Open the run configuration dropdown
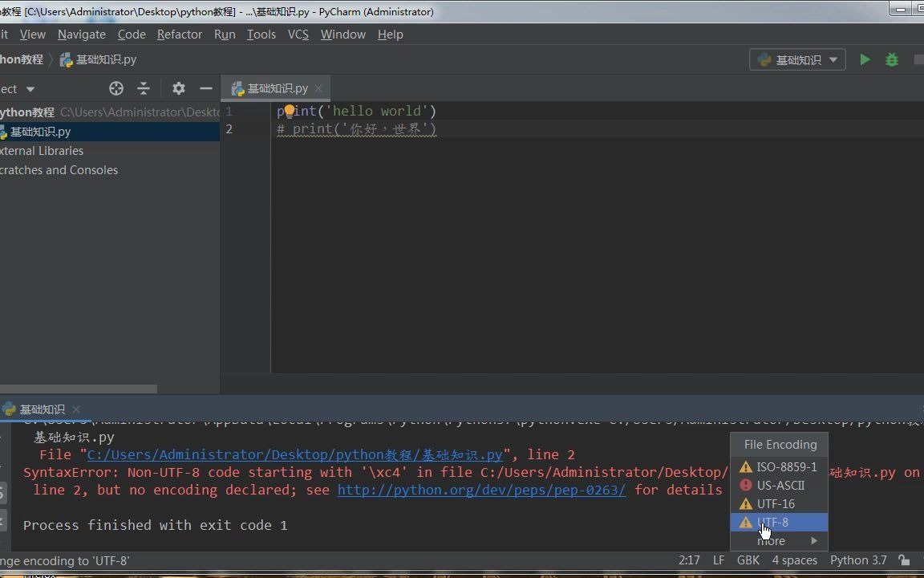Image resolution: width=924 pixels, height=578 pixels. pos(833,59)
